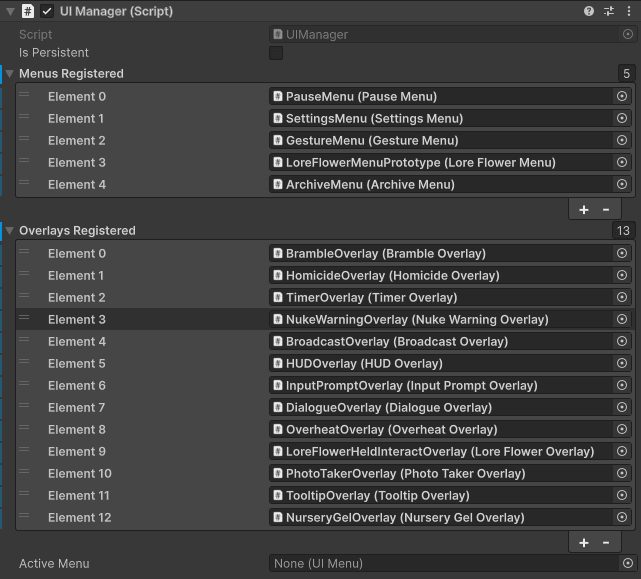The height and width of the screenshot is (579, 641).
Task: Edit the Menus Registered size field
Action: [626, 74]
